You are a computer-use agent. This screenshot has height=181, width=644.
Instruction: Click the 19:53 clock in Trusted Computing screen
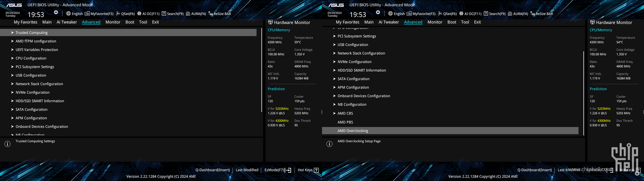[x=36, y=14]
